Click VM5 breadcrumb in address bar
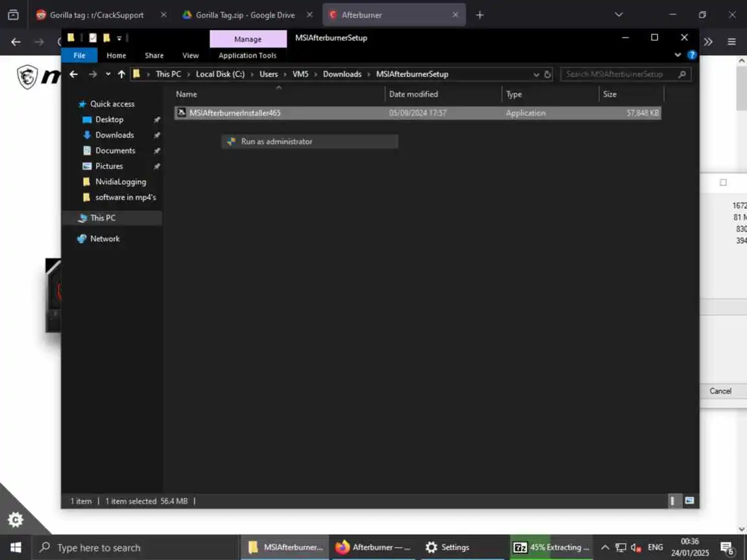Screen dimensions: 747x560 (301, 75)
